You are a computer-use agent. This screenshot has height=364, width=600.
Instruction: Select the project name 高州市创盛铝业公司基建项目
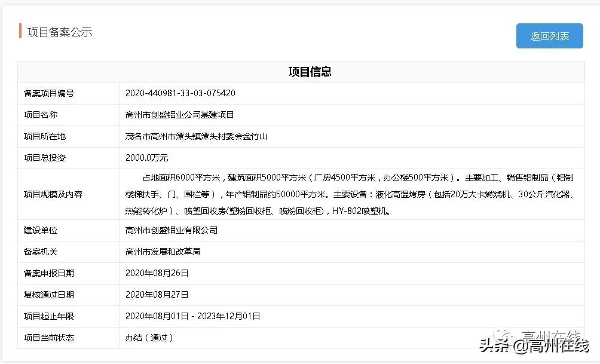click(185, 115)
